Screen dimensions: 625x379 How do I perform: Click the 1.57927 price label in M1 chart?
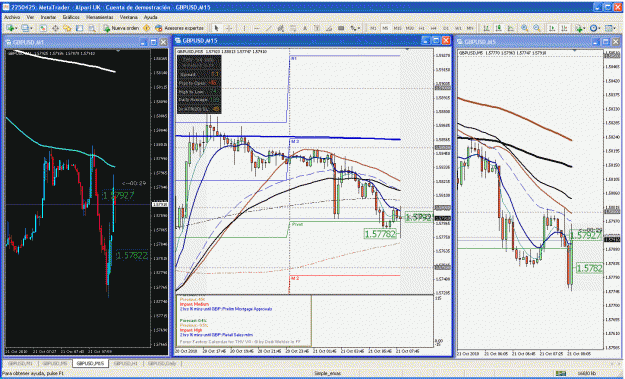pos(118,196)
